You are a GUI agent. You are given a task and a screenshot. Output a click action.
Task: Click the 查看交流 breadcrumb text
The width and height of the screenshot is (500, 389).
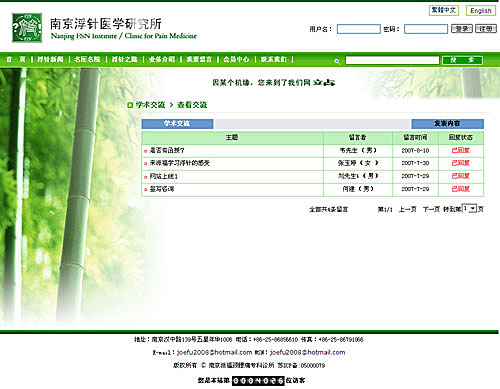tap(192, 105)
